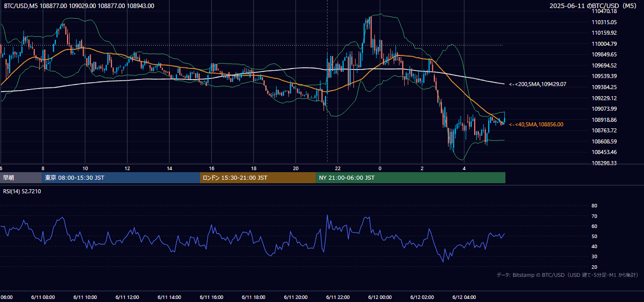This screenshot has width=644, height=302.
Task: Click price axis label 109229.12
Action: click(x=604, y=98)
